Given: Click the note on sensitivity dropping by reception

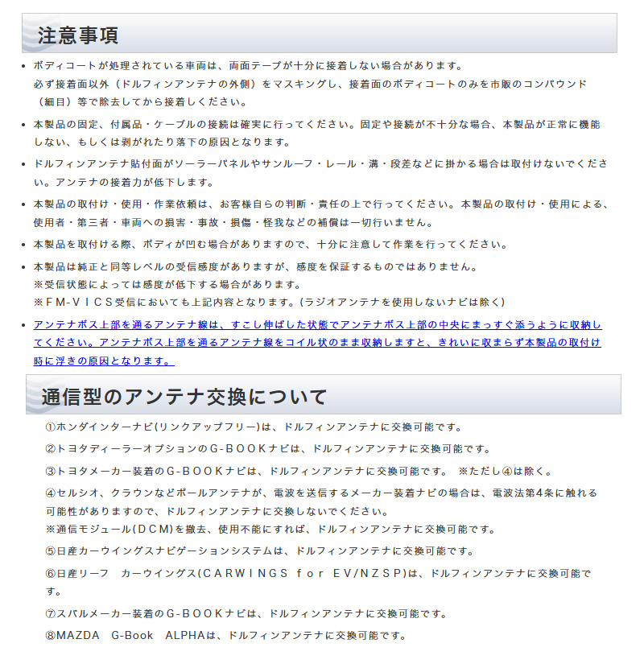Looking at the screenshot, I should coord(167,284).
